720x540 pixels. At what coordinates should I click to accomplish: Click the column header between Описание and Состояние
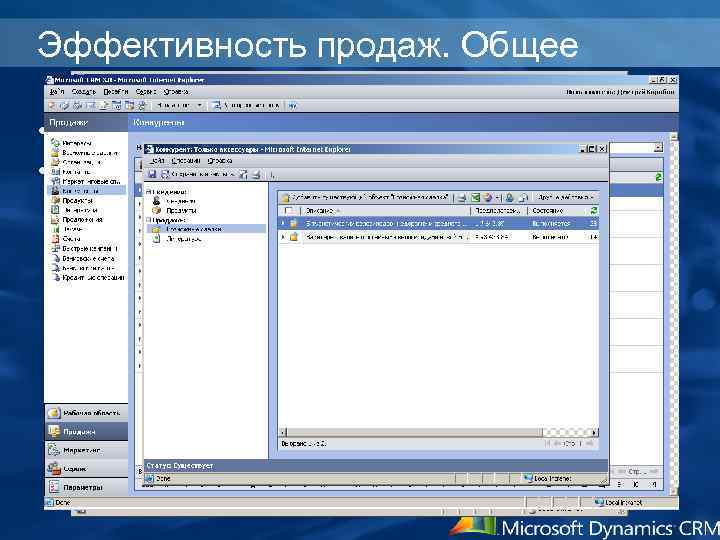(499, 211)
